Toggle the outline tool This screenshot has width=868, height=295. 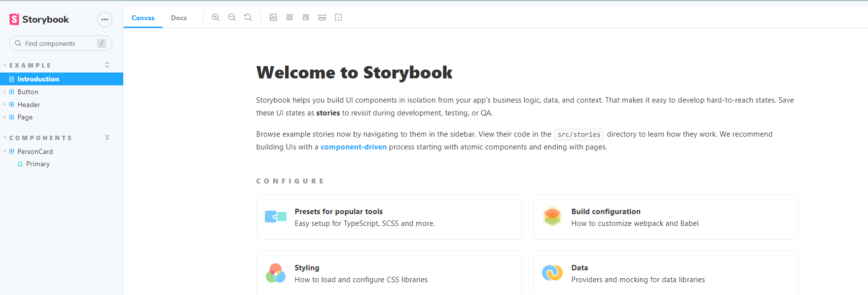[338, 17]
